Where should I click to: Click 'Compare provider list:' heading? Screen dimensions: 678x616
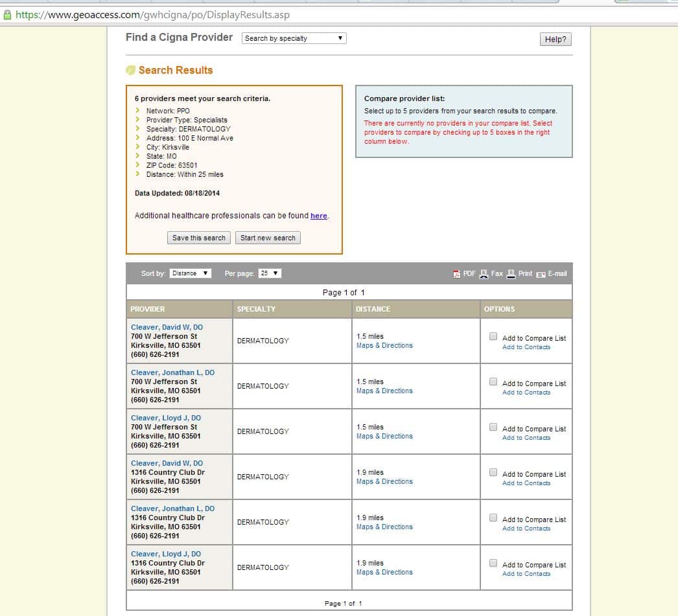[404, 98]
